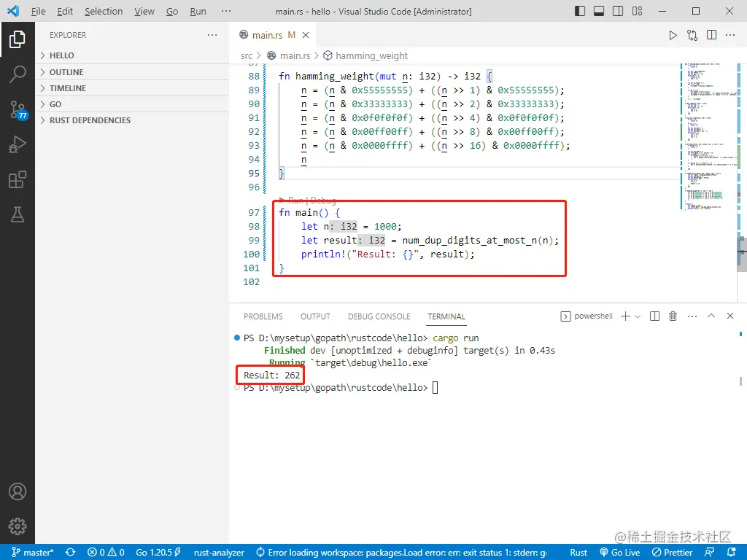Image resolution: width=747 pixels, height=560 pixels.
Task: Select the TERMINAL panel tab
Action: tap(446, 316)
